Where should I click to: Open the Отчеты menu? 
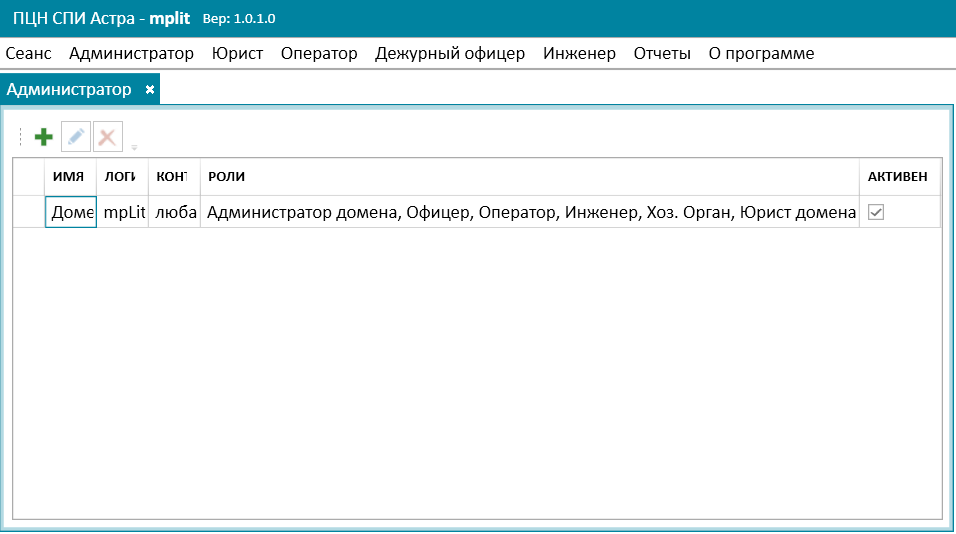(662, 54)
